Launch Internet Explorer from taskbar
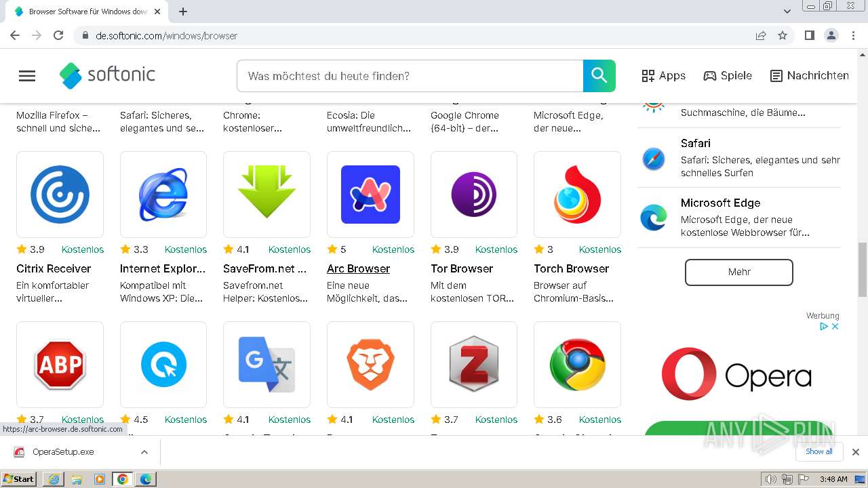 pyautogui.click(x=54, y=479)
